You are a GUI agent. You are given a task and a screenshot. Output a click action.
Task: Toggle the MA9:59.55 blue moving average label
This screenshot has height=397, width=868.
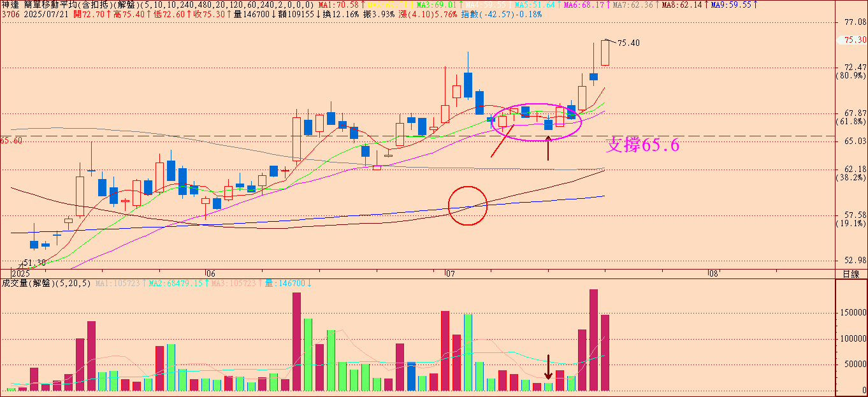[x=734, y=5]
